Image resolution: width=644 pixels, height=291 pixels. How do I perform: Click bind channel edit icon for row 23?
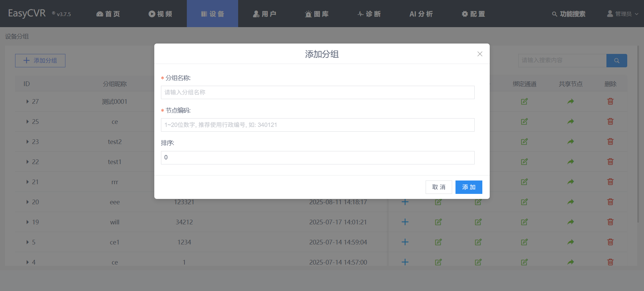click(x=524, y=142)
